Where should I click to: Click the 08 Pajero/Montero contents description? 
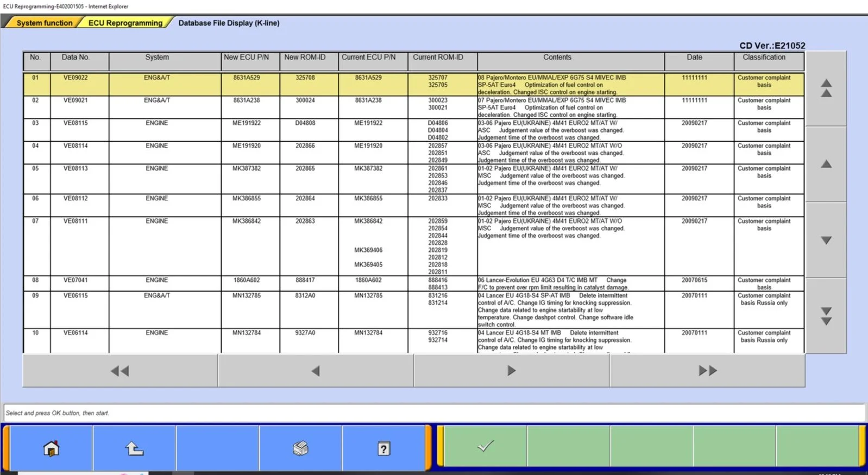pyautogui.click(x=552, y=85)
